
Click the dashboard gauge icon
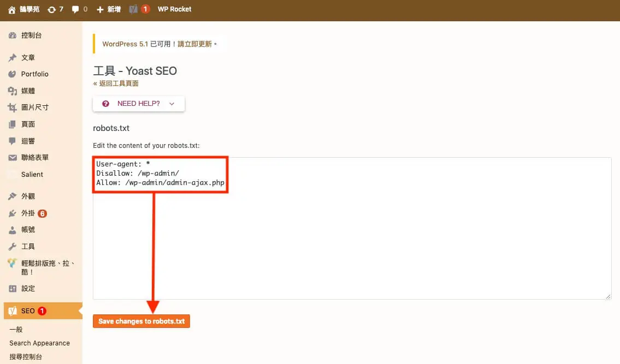click(12, 35)
